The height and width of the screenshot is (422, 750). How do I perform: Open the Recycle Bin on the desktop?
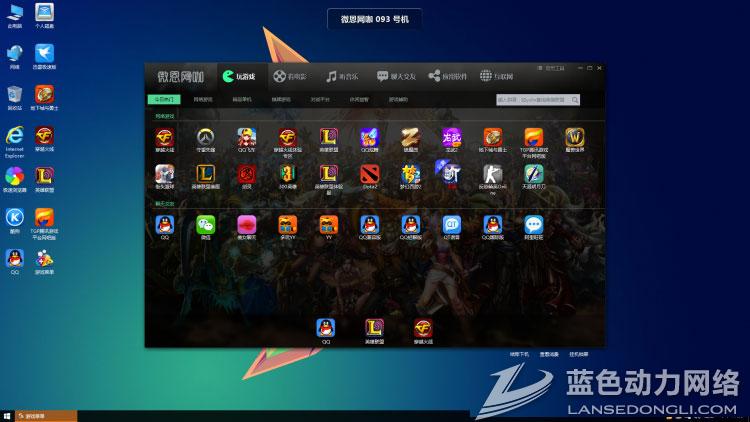[x=15, y=94]
